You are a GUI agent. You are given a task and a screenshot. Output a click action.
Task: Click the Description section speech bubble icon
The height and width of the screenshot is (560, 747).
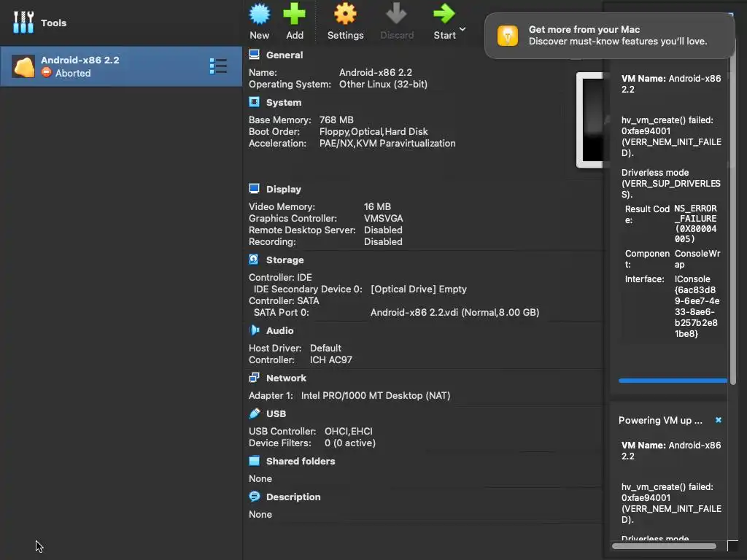click(x=255, y=496)
